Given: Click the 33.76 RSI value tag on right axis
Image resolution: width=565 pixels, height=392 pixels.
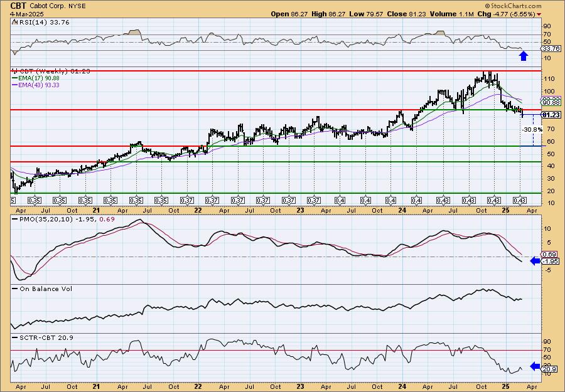Looking at the screenshot, I should [x=551, y=48].
